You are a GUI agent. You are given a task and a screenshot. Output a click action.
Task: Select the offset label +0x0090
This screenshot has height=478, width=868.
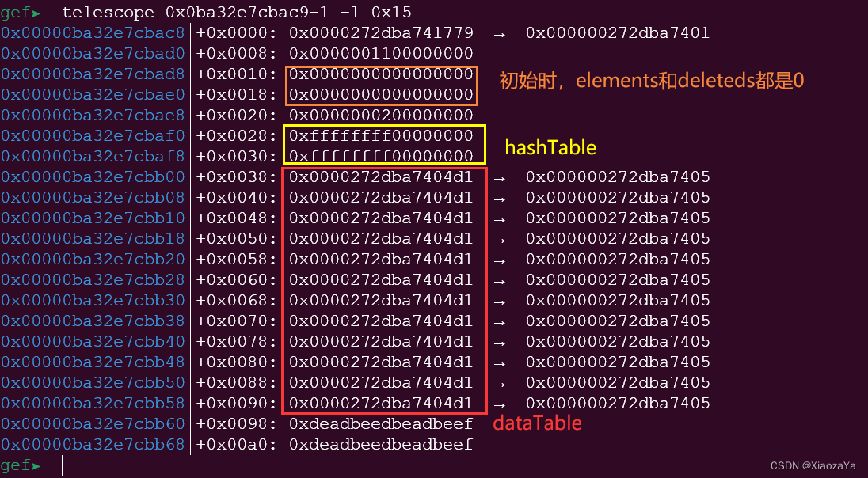coord(236,403)
